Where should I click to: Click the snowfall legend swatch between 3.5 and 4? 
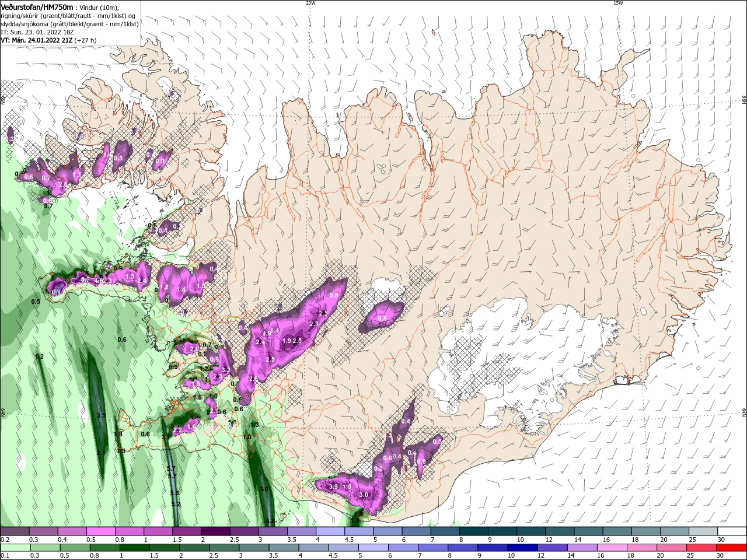click(x=301, y=531)
